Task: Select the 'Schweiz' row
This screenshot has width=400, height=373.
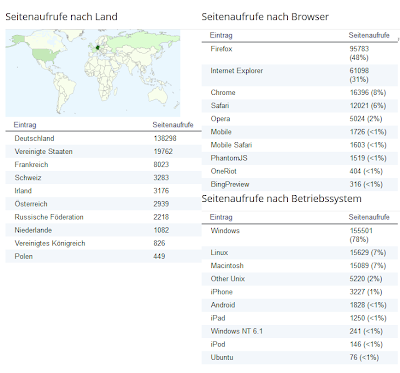Action: click(x=103, y=178)
